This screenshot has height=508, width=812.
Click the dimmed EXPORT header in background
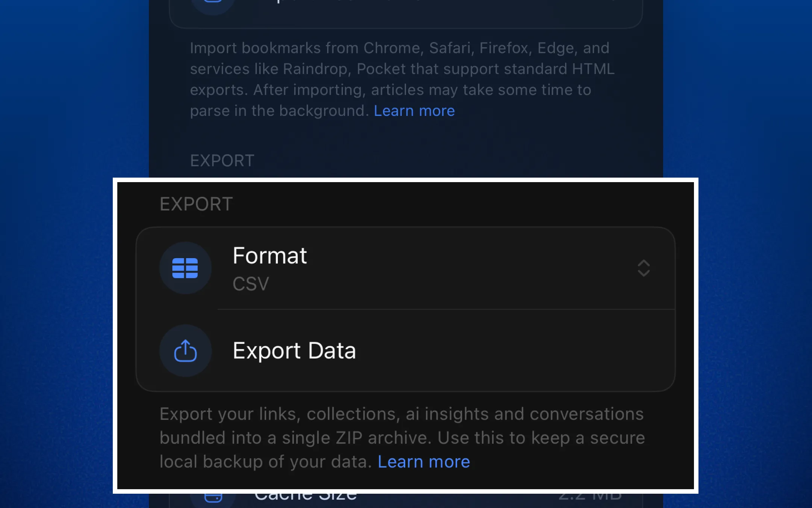point(222,161)
